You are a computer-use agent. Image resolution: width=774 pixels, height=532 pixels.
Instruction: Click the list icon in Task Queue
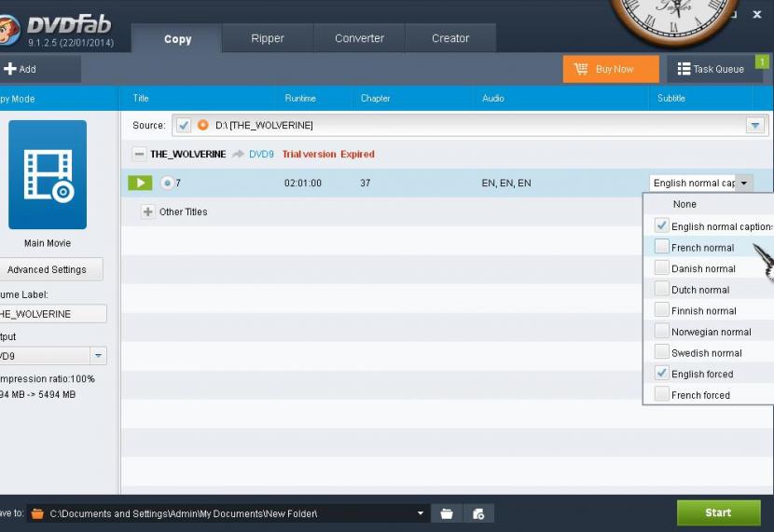(x=684, y=69)
